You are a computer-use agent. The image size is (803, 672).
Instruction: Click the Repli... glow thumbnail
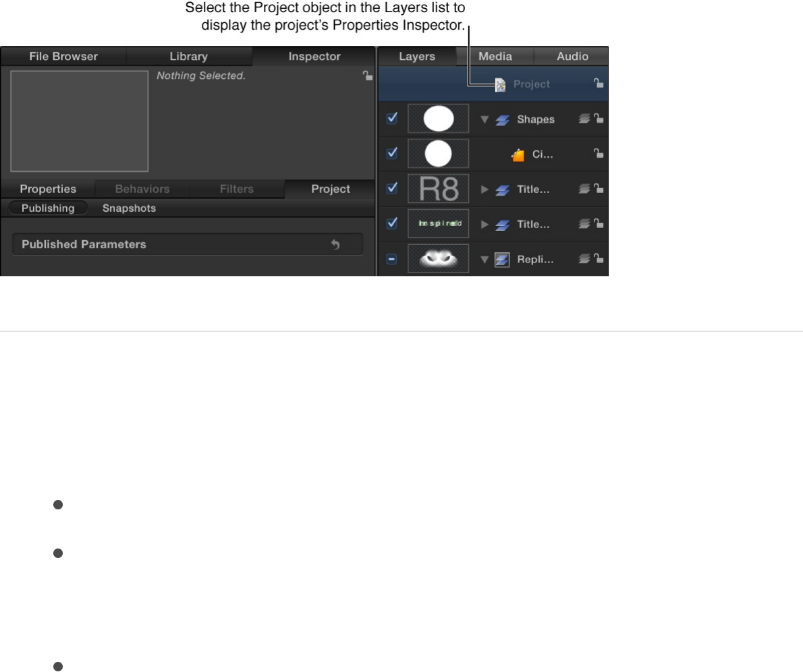439,258
